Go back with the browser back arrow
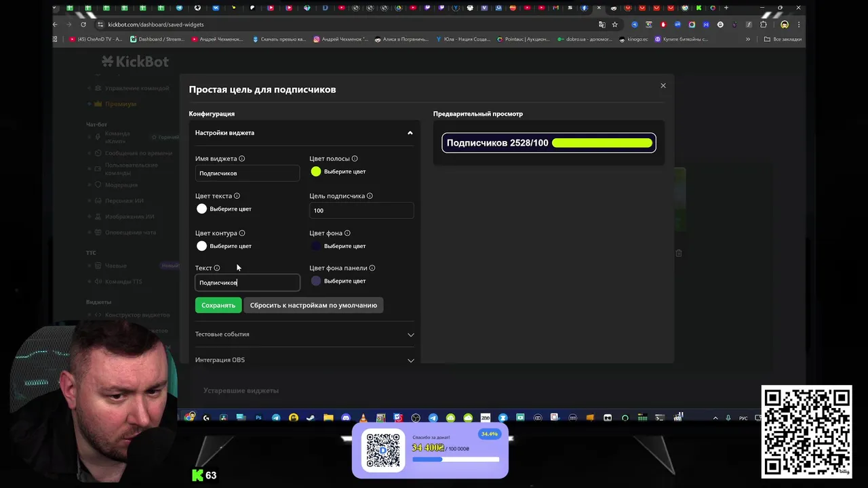 click(56, 24)
